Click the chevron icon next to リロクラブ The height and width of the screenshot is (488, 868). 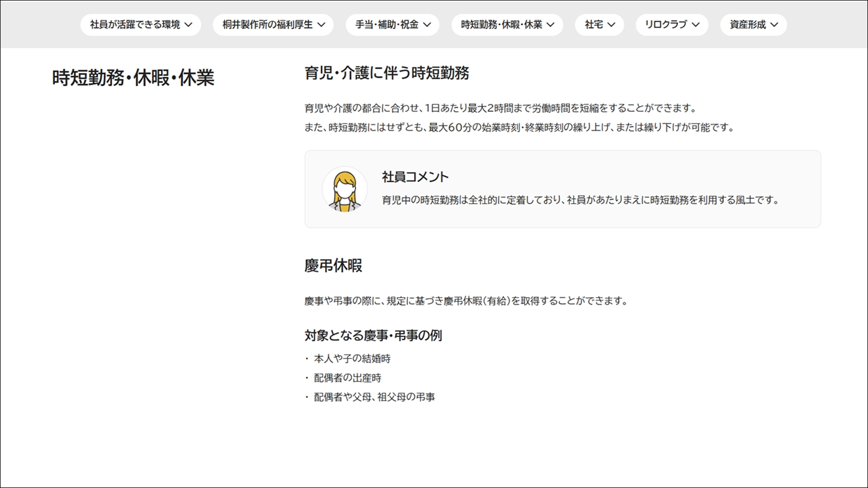[695, 25]
